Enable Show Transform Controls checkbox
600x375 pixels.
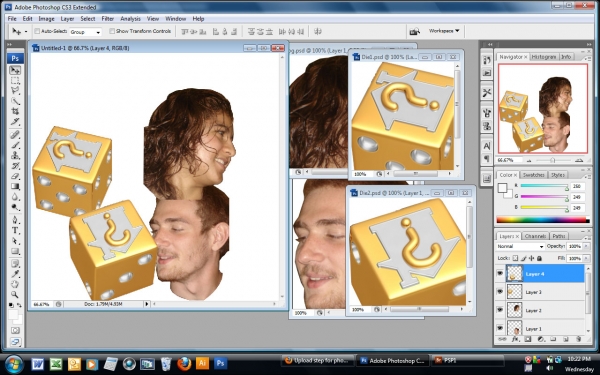[112, 31]
